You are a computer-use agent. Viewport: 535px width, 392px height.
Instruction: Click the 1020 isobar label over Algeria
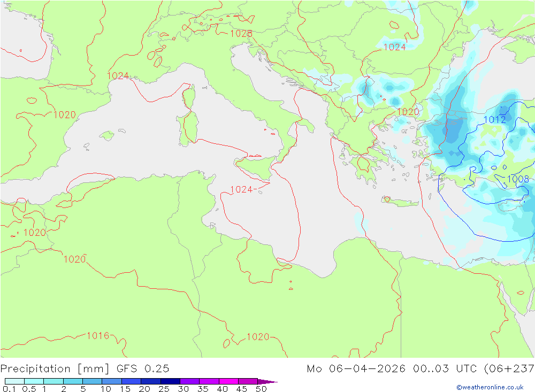pyautogui.click(x=75, y=259)
